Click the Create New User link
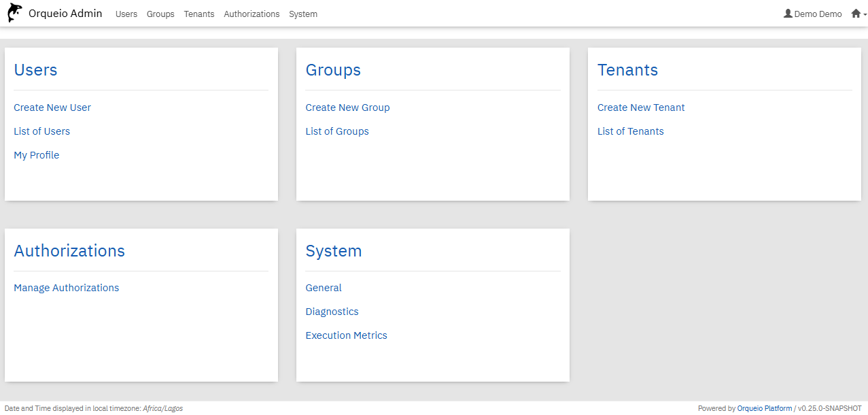The height and width of the screenshot is (415, 868). click(x=52, y=107)
